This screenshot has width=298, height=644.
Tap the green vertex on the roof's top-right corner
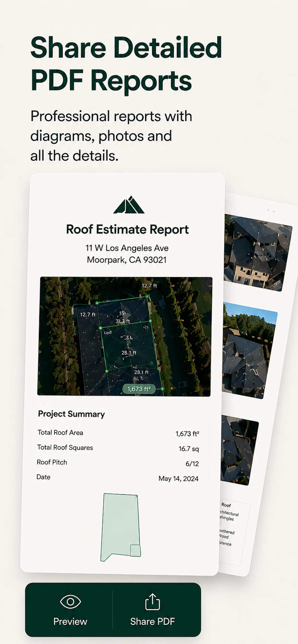click(147, 297)
